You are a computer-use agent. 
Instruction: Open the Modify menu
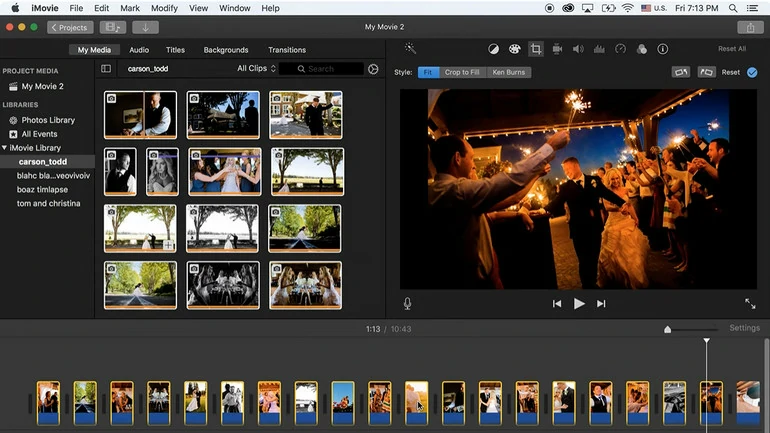tap(164, 8)
